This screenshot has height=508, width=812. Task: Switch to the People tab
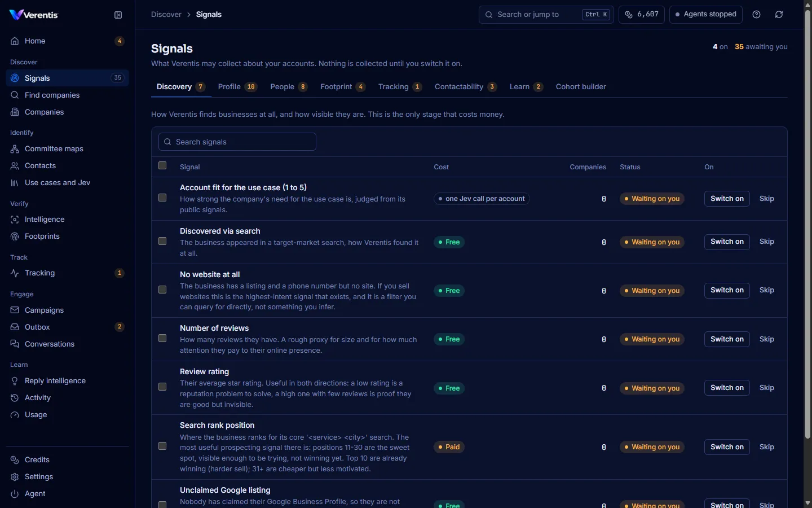click(x=289, y=87)
